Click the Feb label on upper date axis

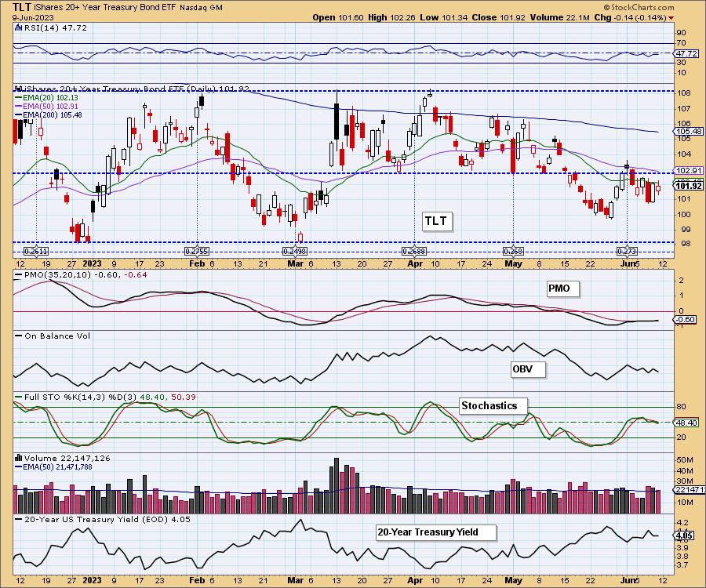[x=197, y=264]
